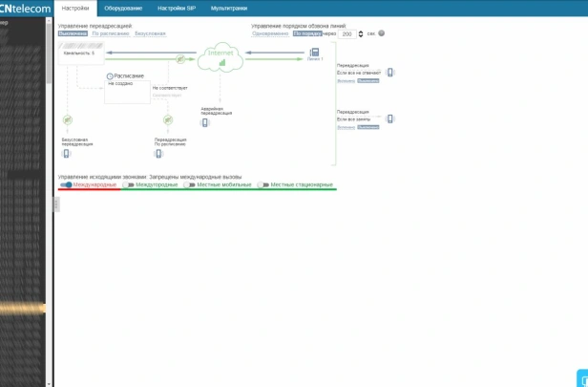Enable the Междугородные calls switch
This screenshot has width=588, height=387.
(128, 184)
